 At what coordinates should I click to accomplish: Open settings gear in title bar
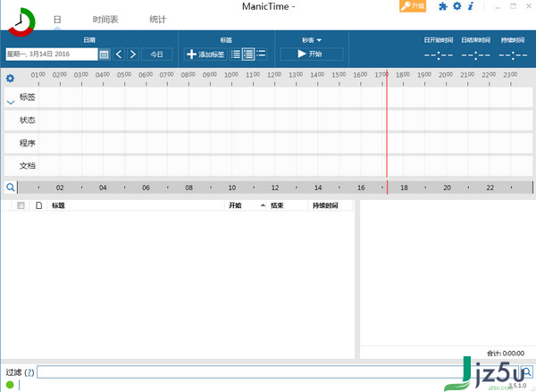pyautogui.click(x=457, y=6)
